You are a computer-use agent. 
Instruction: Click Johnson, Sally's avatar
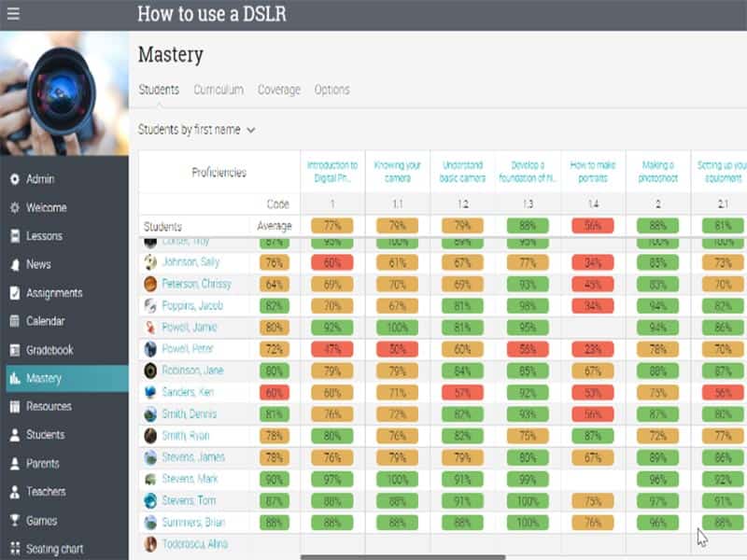[150, 262]
